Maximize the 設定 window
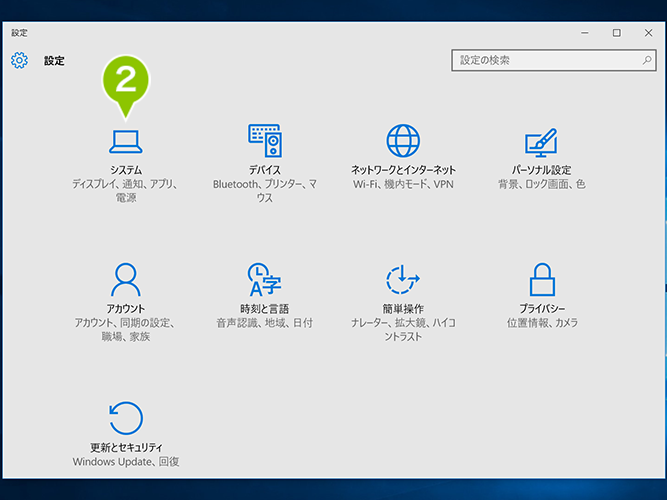This screenshot has height=500, width=667. [616, 33]
